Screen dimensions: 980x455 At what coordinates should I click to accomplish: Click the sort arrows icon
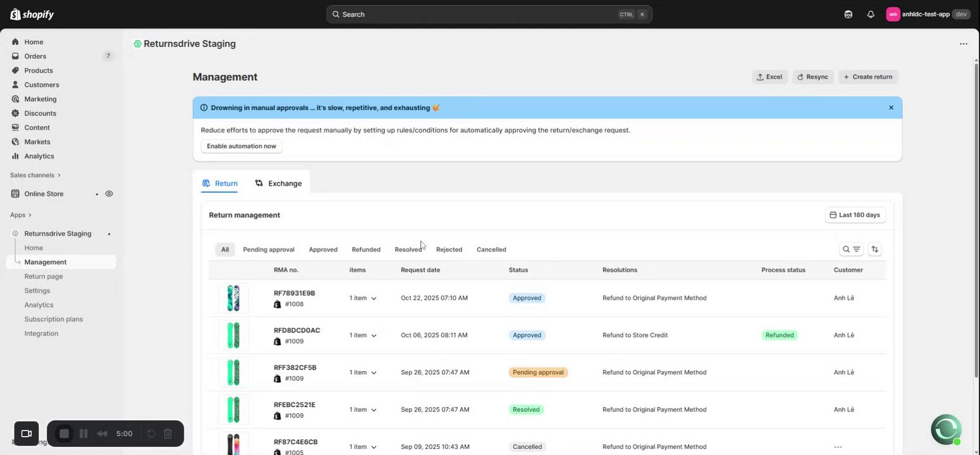[x=875, y=250]
